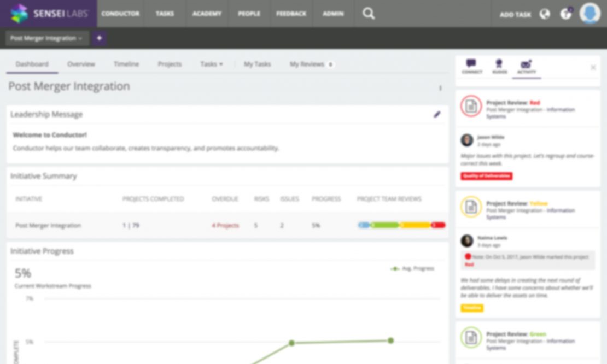The image size is (607, 364).
Task: Click the yellow team reviews segment
Action: click(x=415, y=225)
